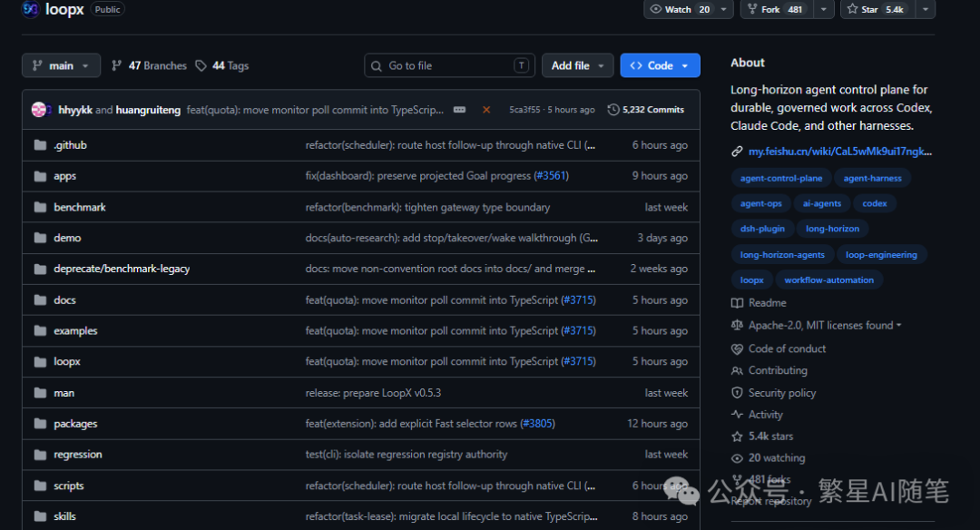Open the Watch notifications dropdown arrow
Image resolution: width=980 pixels, height=530 pixels.
(x=724, y=9)
